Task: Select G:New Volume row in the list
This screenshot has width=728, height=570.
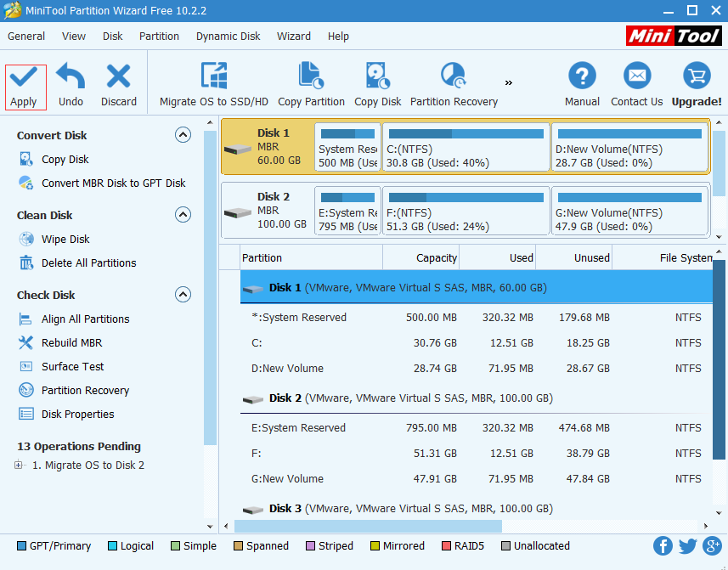Action: coord(477,479)
